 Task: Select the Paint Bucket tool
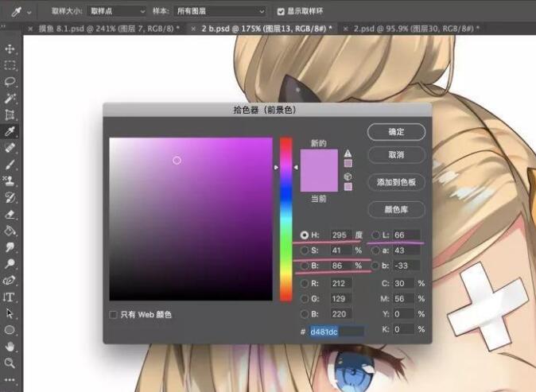pos(10,231)
